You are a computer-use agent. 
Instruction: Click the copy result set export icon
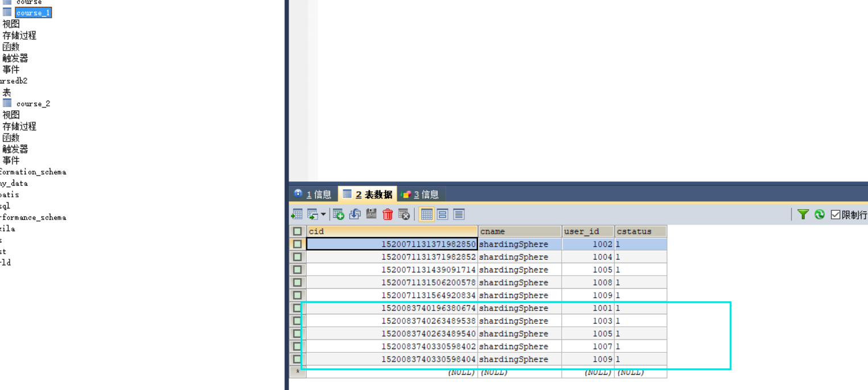pos(312,214)
